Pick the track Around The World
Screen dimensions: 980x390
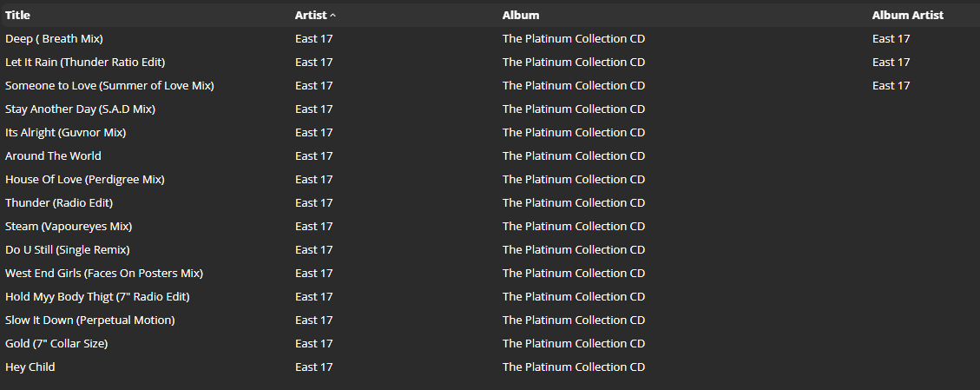53,155
